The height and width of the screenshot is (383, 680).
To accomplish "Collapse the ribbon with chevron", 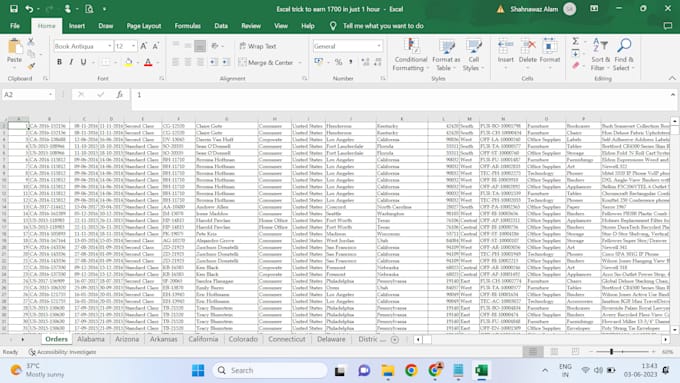I will coord(672,79).
